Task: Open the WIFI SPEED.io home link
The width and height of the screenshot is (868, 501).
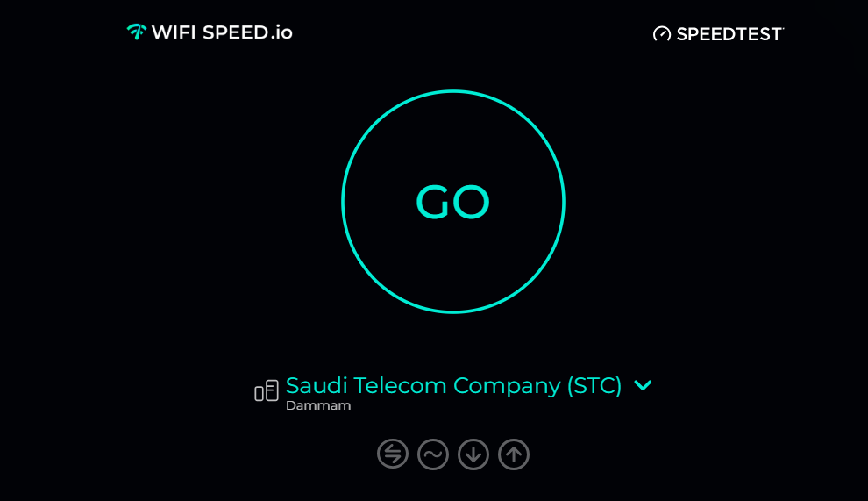Action: (210, 32)
